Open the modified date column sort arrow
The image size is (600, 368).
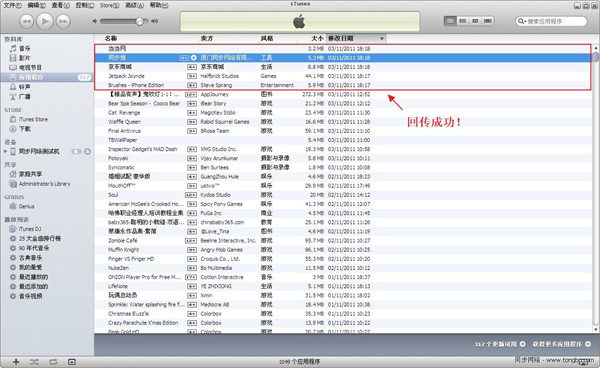[382, 39]
